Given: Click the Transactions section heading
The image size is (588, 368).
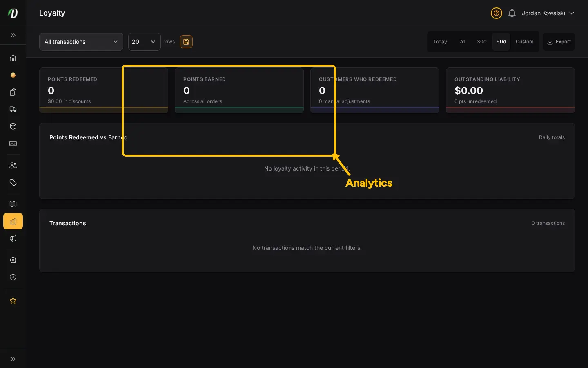Looking at the screenshot, I should tap(68, 223).
